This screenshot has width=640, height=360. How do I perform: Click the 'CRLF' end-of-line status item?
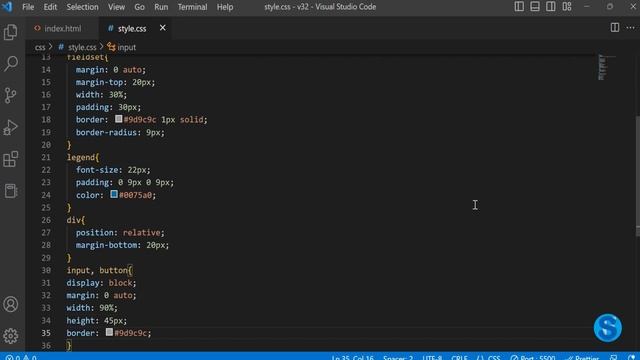(460, 357)
